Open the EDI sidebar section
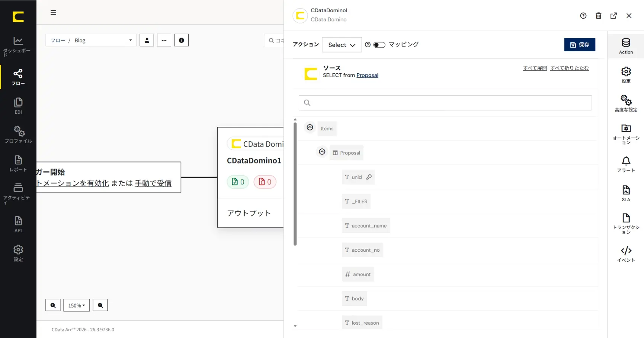This screenshot has width=644, height=338. point(18,106)
